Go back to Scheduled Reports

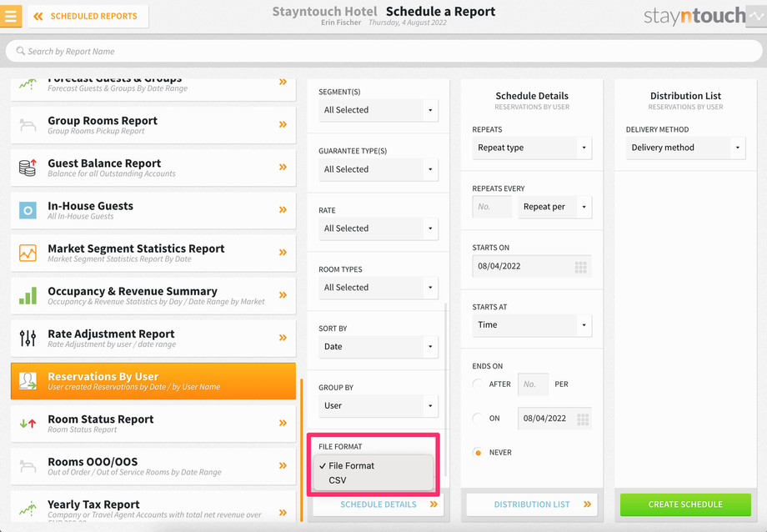coord(88,16)
